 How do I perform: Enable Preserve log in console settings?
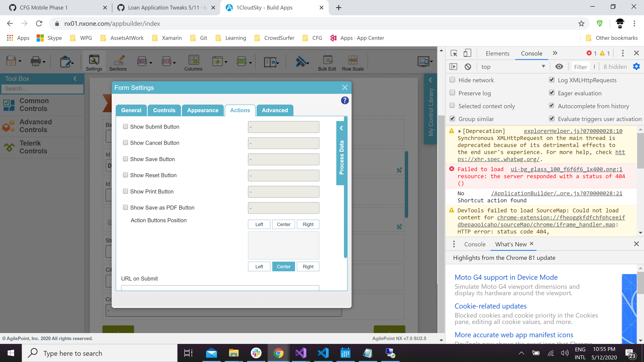pos(452,93)
